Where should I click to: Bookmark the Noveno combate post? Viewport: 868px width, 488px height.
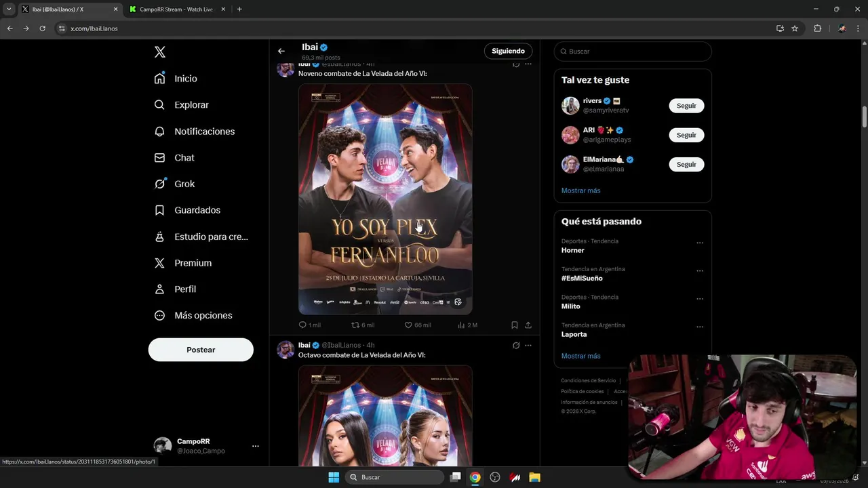(x=515, y=325)
